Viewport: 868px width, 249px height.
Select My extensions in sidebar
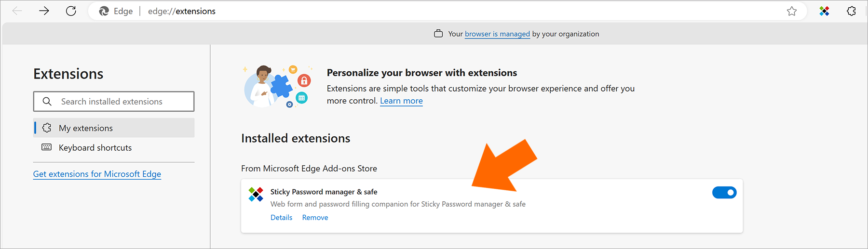(114, 128)
